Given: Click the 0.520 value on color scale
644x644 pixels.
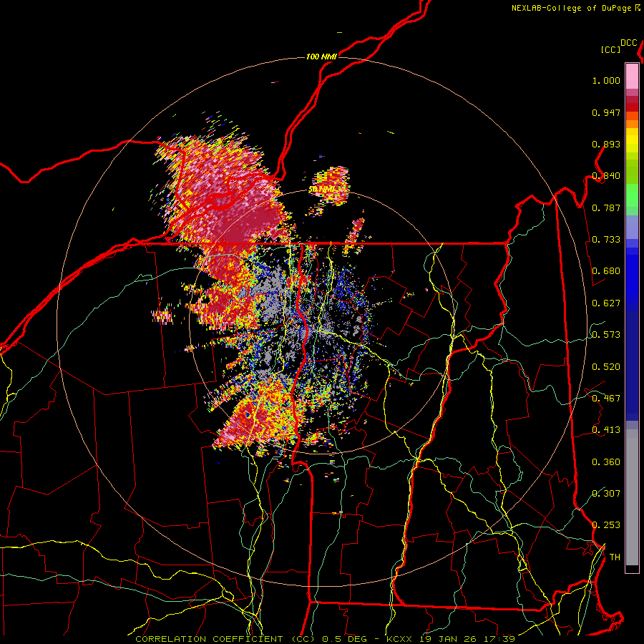Looking at the screenshot, I should point(606,367).
